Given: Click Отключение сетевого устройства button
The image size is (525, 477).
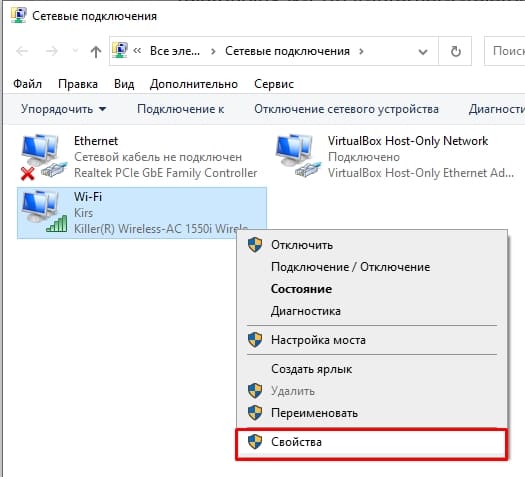Looking at the screenshot, I should (346, 109).
